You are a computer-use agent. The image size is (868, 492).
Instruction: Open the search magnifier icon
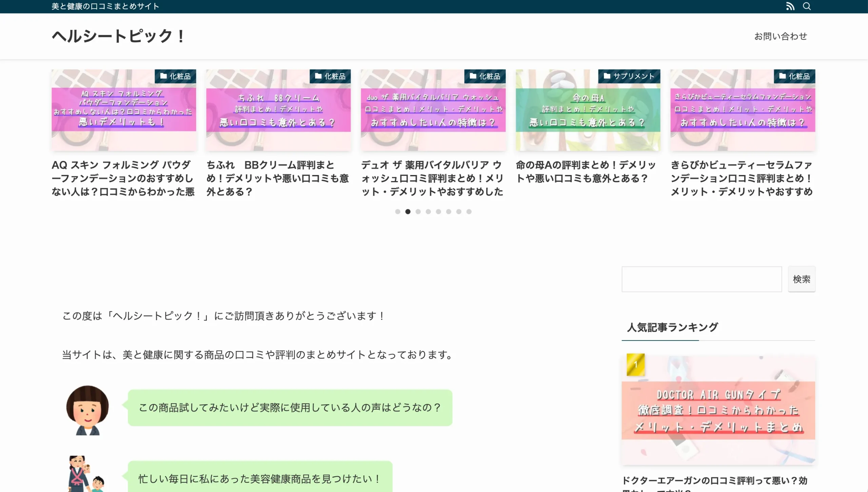(807, 6)
